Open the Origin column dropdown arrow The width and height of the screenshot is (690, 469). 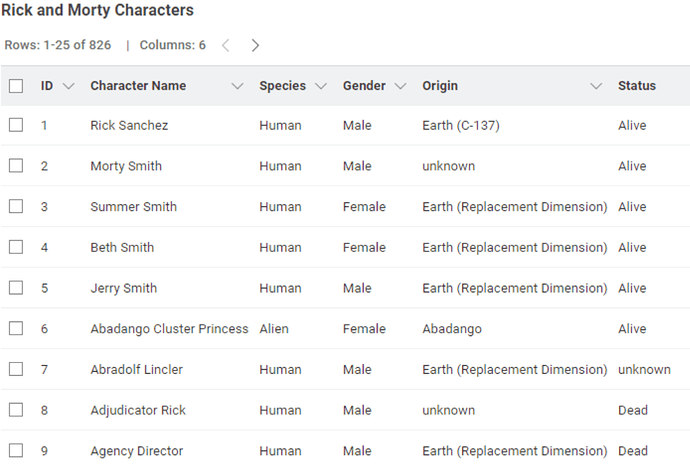pyautogui.click(x=596, y=86)
